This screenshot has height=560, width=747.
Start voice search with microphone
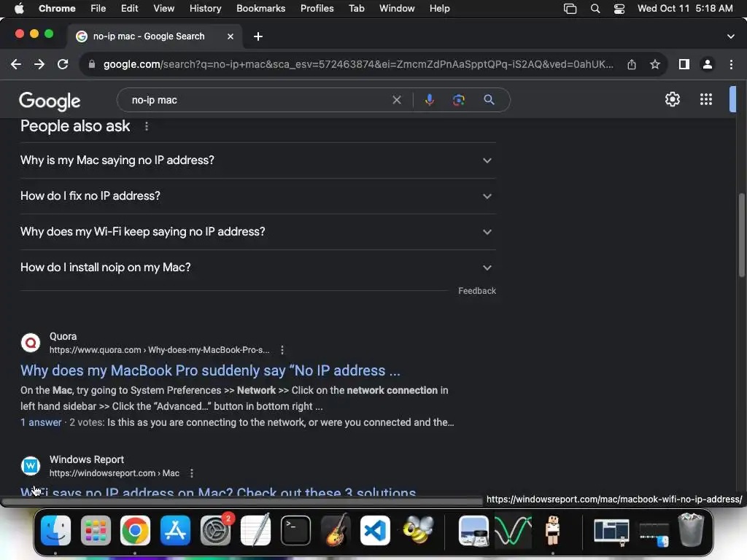click(x=429, y=100)
